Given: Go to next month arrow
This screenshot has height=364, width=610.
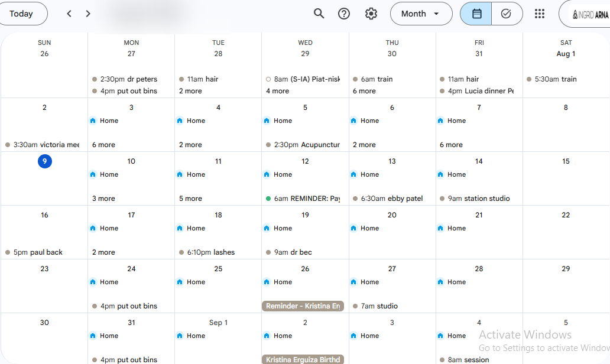Looking at the screenshot, I should 88,14.
